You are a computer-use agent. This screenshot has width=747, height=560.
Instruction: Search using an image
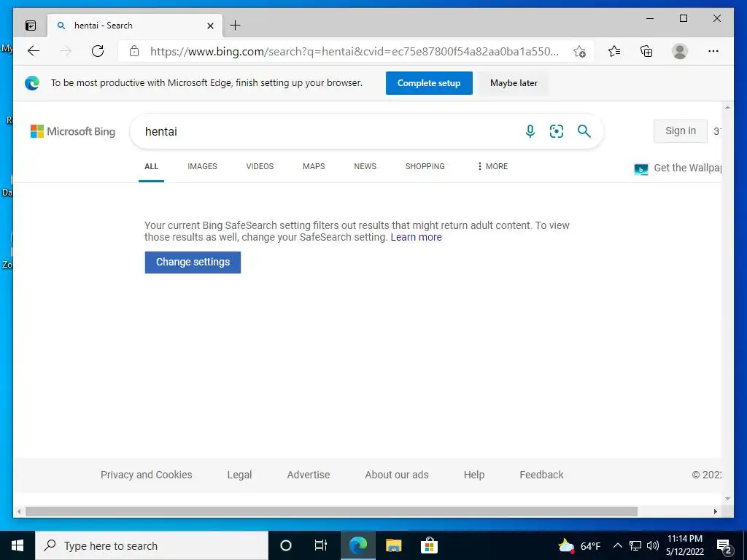click(557, 131)
